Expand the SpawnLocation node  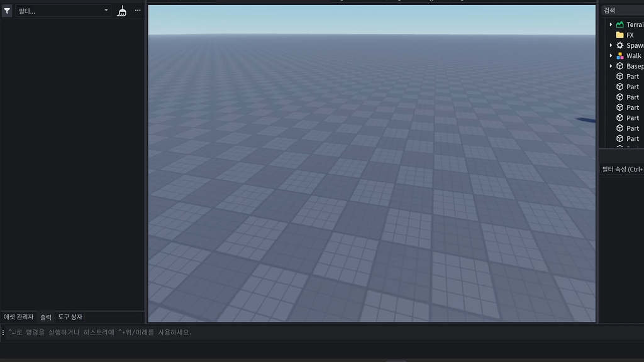pos(611,45)
